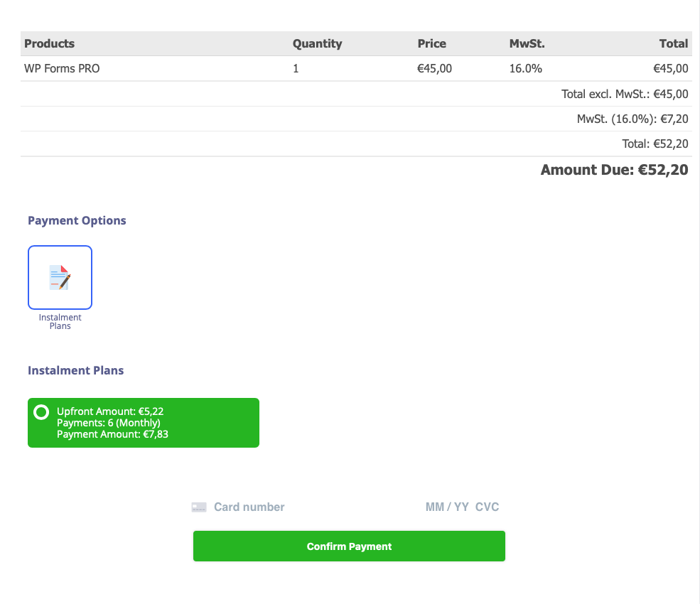
Task: Click the green Upfront Amount €5,22 plan box
Action: 144,423
